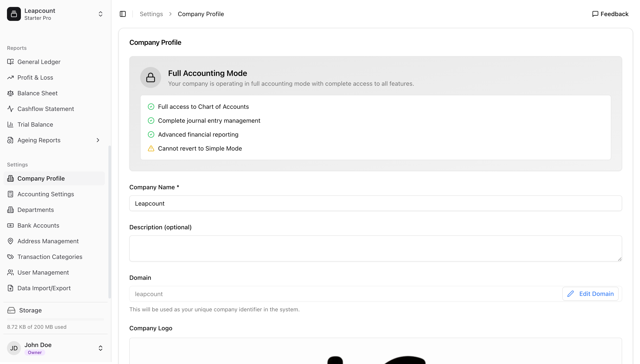Click the Profit & Loss trend icon
This screenshot has height=364, width=640.
pyautogui.click(x=10, y=77)
